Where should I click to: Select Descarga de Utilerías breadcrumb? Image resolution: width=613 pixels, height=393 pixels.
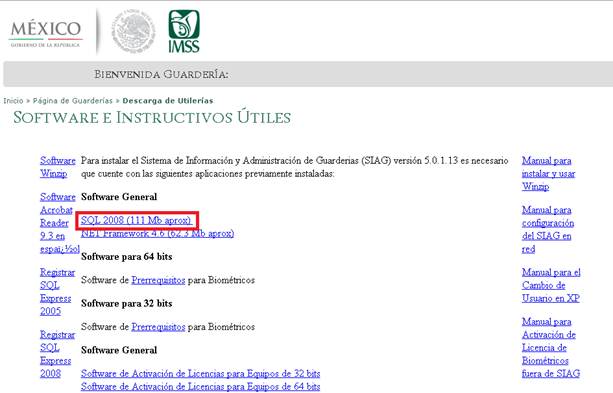168,101
